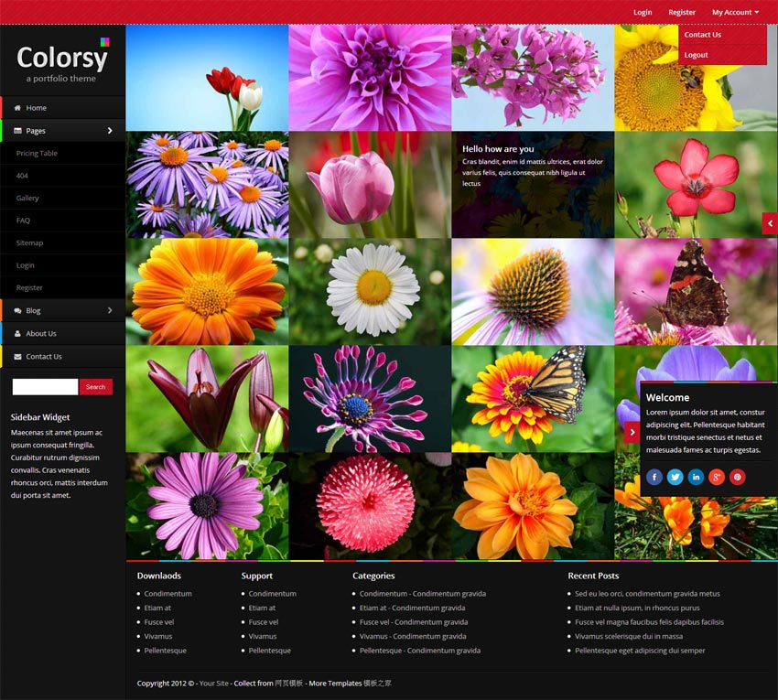Open the 'Hello how are you' tile

(533, 185)
